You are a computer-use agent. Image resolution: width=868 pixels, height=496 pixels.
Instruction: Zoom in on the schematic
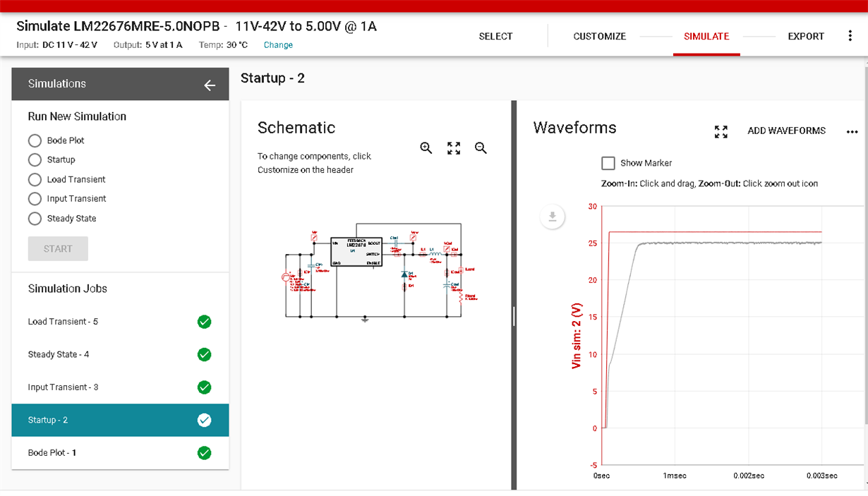426,148
